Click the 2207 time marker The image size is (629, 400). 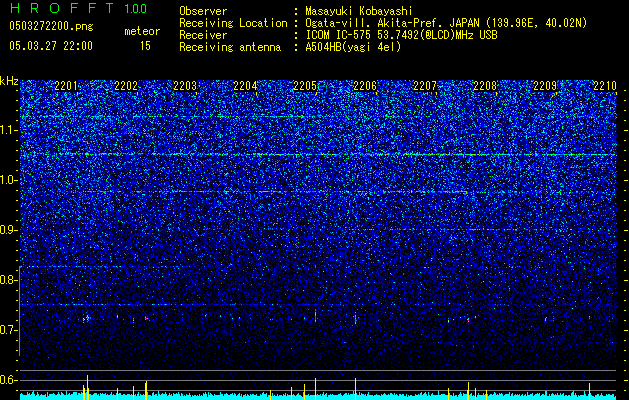tap(425, 86)
